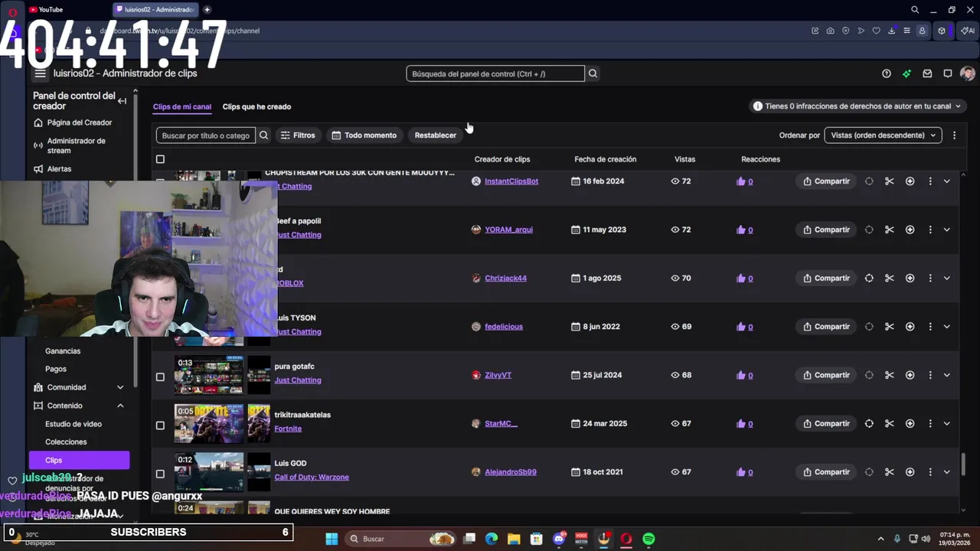Screen dimensions: 980x551
Task: Open Microsoft Edge from the taskbar
Action: pyautogui.click(x=492, y=539)
